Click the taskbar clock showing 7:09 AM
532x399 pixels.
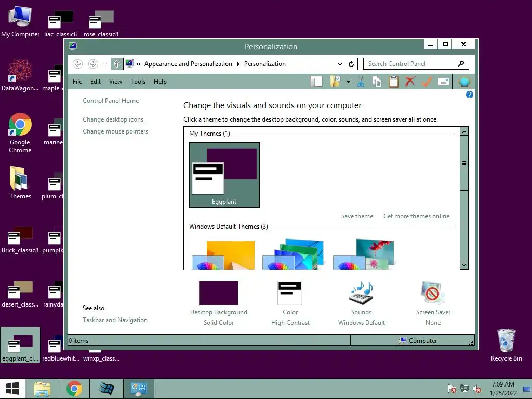click(x=503, y=389)
